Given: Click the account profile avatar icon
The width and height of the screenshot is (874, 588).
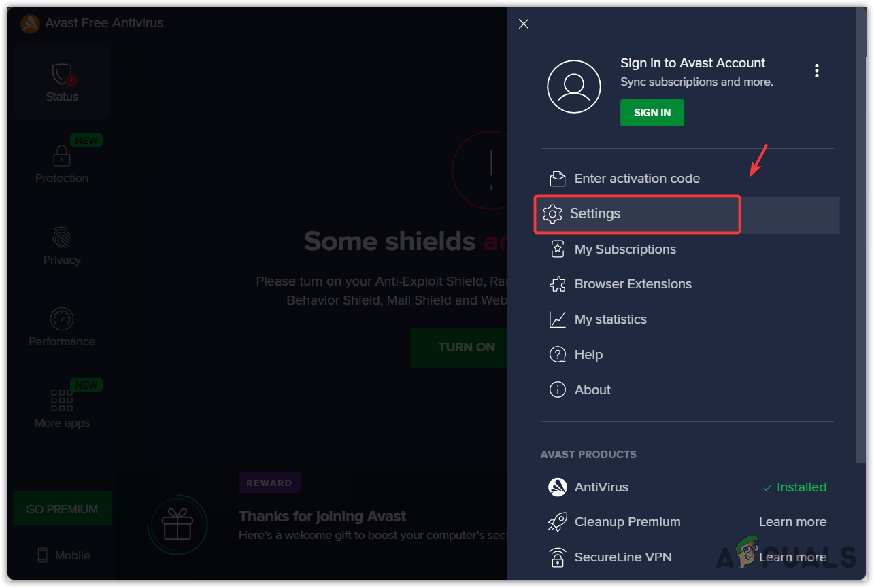Looking at the screenshot, I should [x=574, y=86].
